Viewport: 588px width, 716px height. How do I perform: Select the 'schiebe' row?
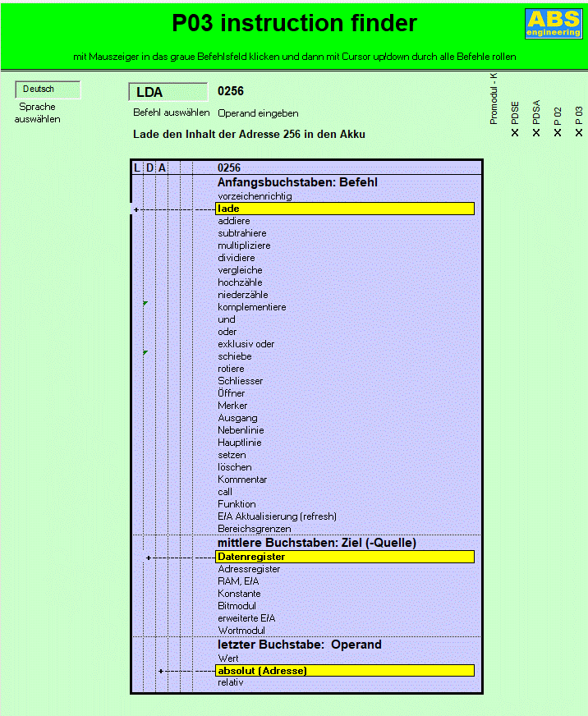pyautogui.click(x=235, y=356)
